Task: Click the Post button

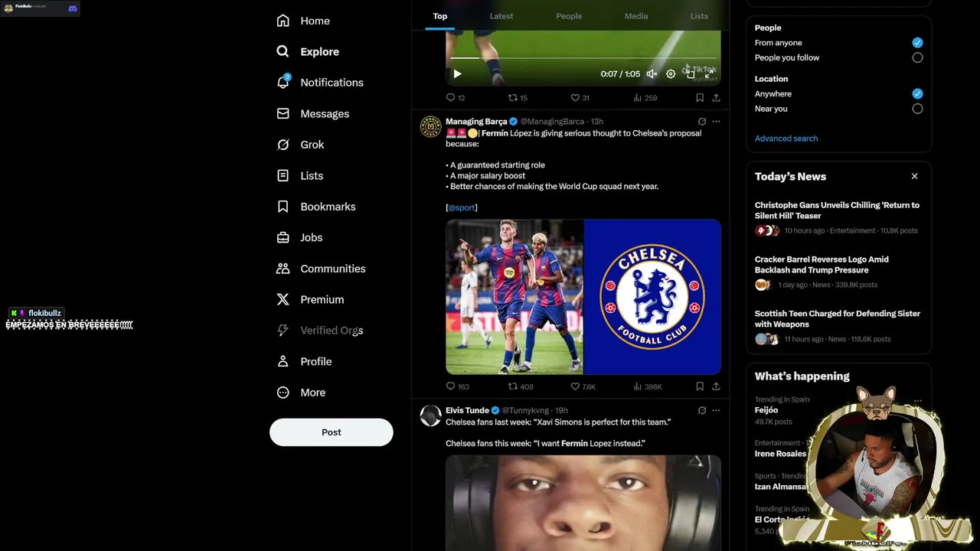Action: click(x=332, y=432)
